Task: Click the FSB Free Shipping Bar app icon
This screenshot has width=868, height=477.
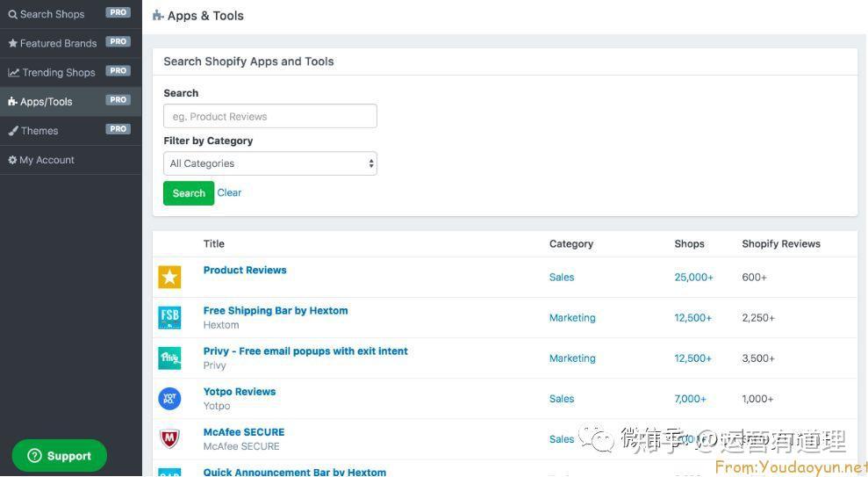Action: point(169,317)
